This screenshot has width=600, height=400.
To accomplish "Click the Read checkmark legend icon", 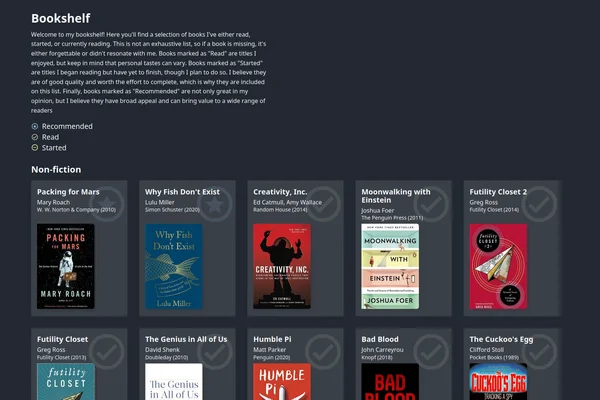I will (35, 137).
